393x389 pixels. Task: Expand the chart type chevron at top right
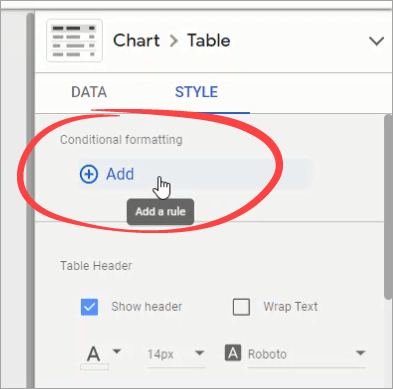point(376,41)
